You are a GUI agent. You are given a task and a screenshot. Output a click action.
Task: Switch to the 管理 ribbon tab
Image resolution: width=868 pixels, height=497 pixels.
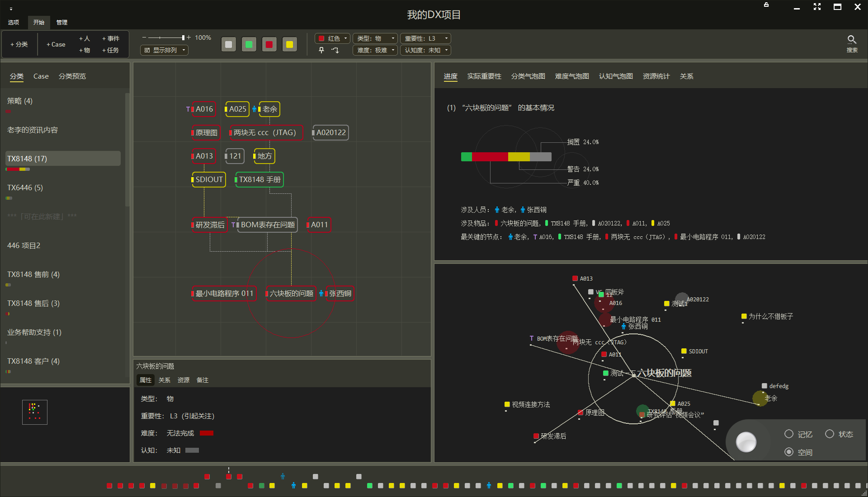(62, 22)
